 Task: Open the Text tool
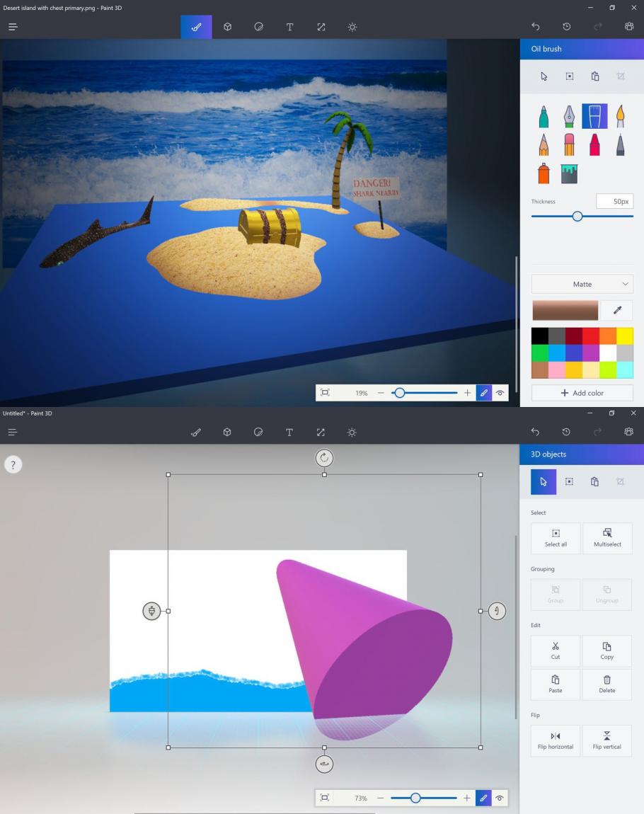point(289,26)
